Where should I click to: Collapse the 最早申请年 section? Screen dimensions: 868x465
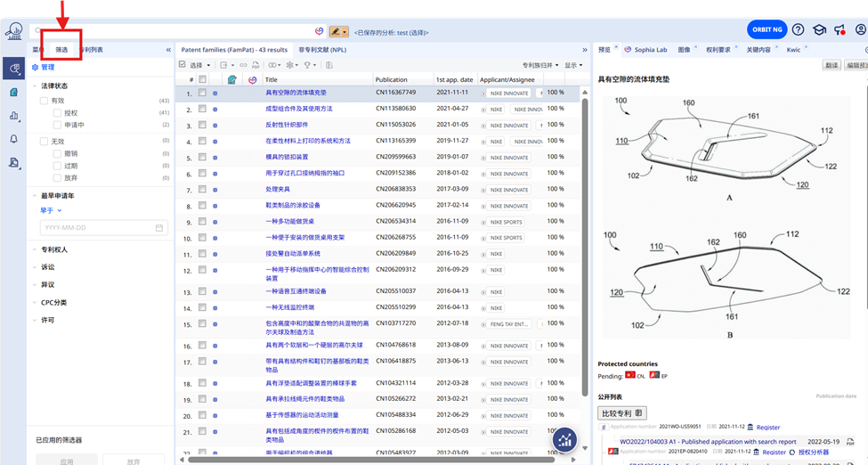tap(35, 196)
